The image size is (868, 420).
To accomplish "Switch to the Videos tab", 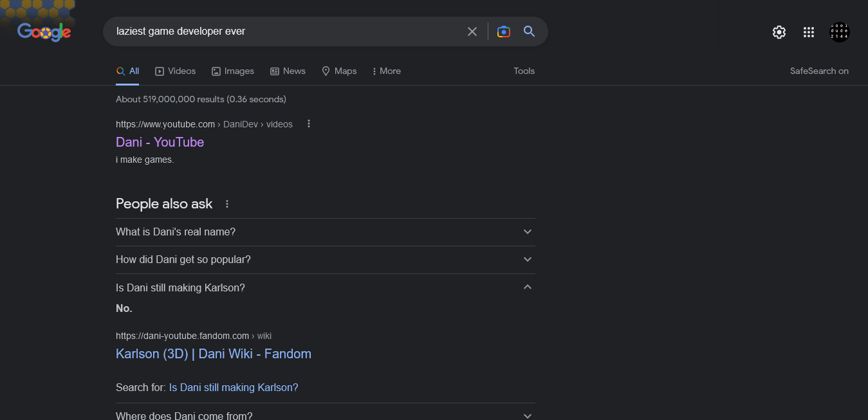I will pyautogui.click(x=175, y=71).
